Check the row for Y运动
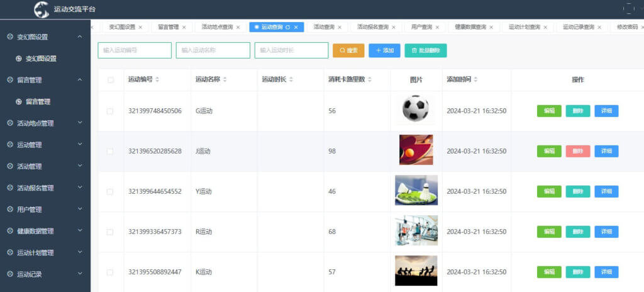Screen dimensions: 644x292 (109, 192)
